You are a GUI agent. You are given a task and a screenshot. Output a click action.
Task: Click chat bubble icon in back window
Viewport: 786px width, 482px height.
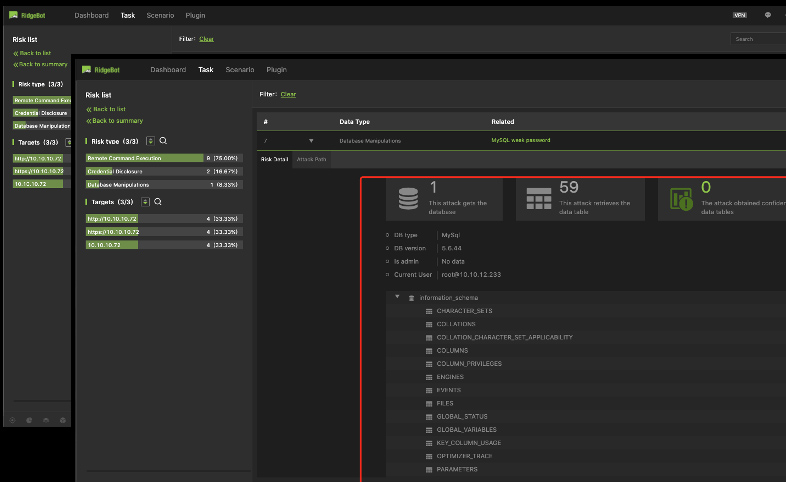click(x=767, y=15)
